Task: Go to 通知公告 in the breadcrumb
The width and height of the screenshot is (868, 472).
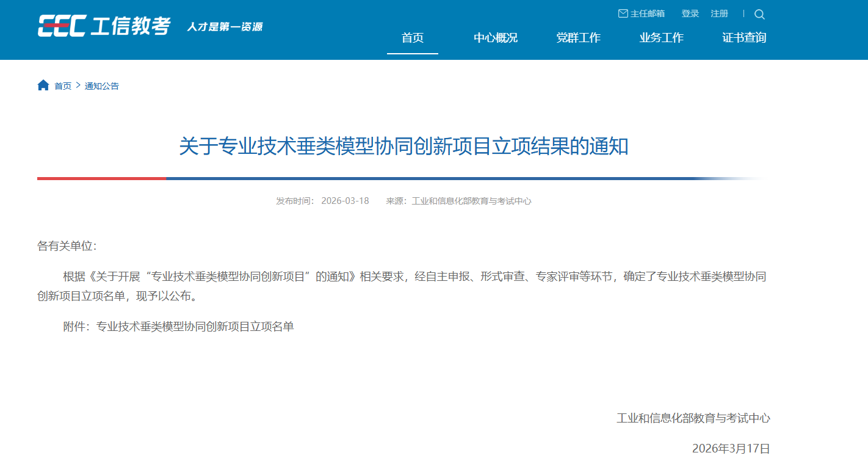Action: 101,86
